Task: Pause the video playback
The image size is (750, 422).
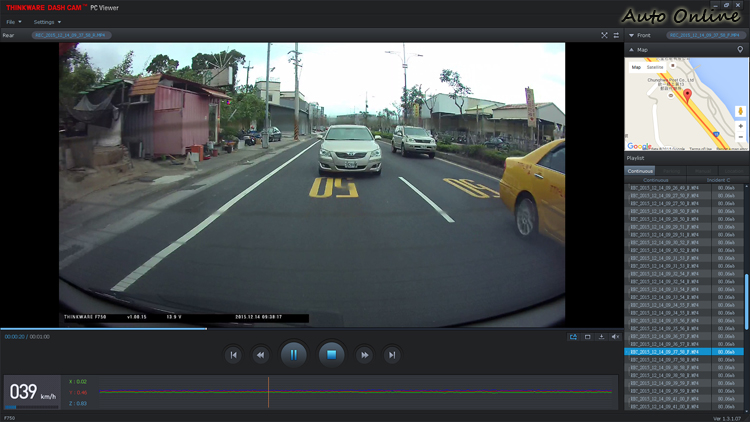Action: 293,354
